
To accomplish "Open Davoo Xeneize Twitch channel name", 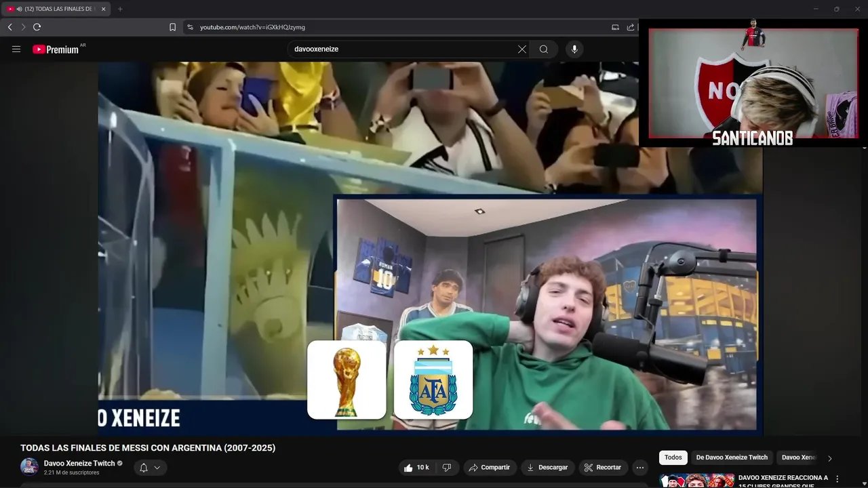I will [79, 464].
